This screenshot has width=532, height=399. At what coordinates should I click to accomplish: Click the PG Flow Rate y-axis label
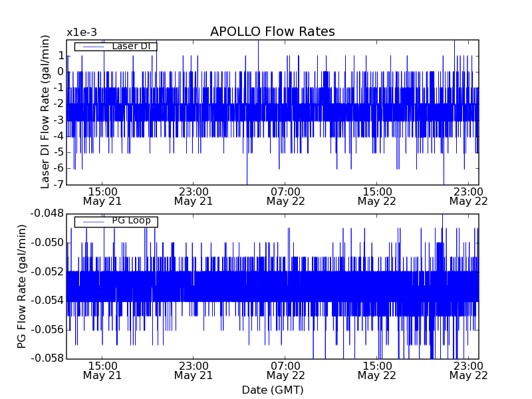(22, 286)
